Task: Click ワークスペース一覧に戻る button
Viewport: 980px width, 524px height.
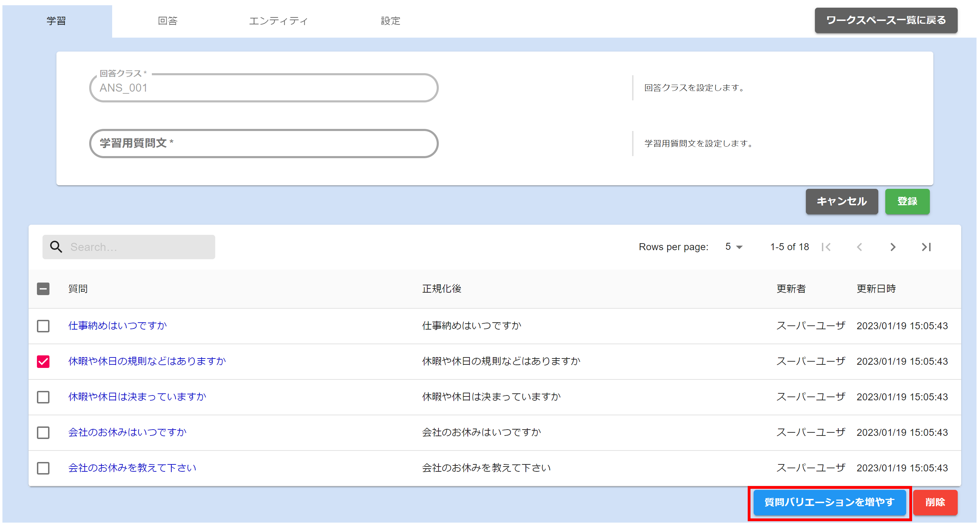Action: coord(886,20)
